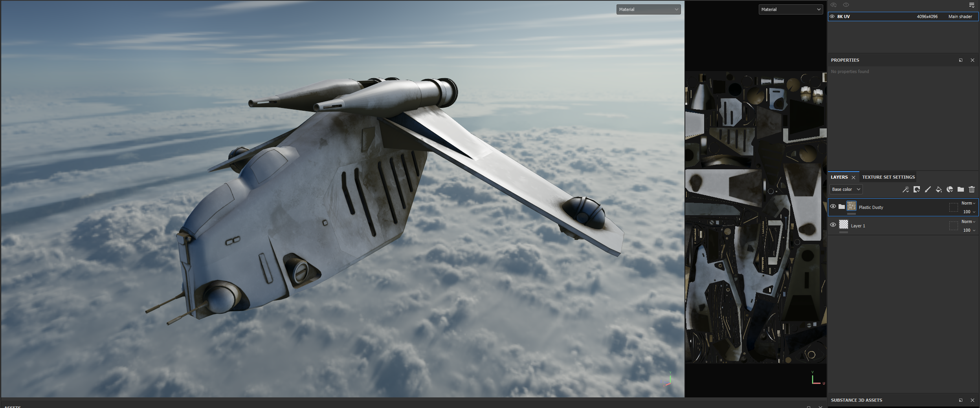Screen dimensions: 980x408
Task: Close the Substance 3D Assets panel
Action: 973,400
